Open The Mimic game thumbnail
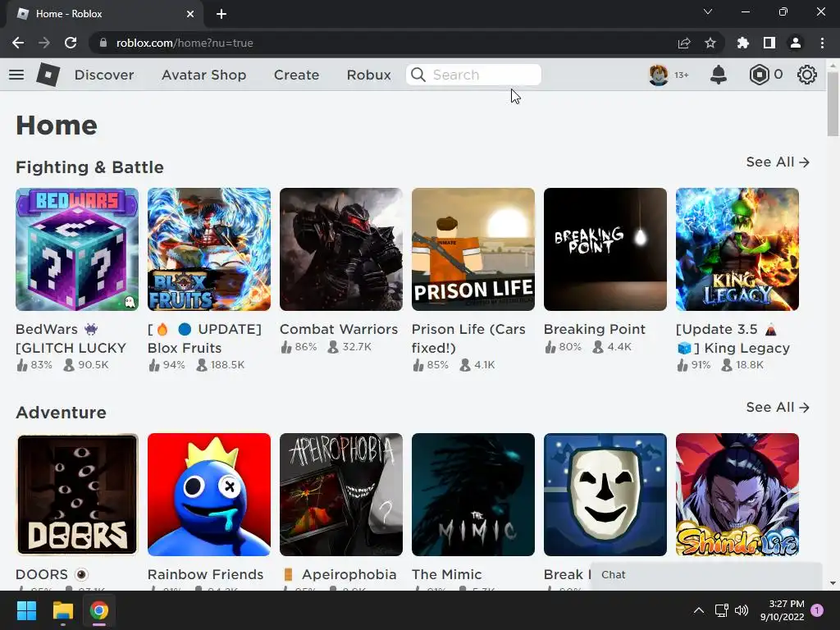 [x=473, y=495]
